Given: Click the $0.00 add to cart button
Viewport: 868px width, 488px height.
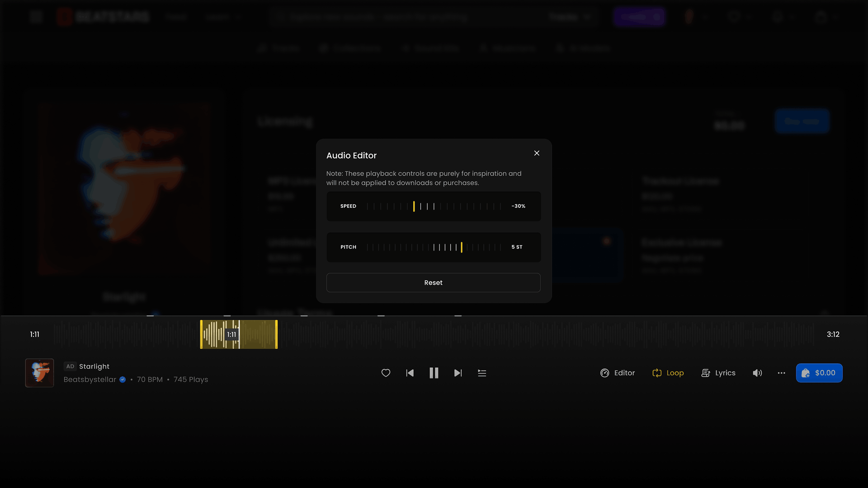Looking at the screenshot, I should coord(819,373).
